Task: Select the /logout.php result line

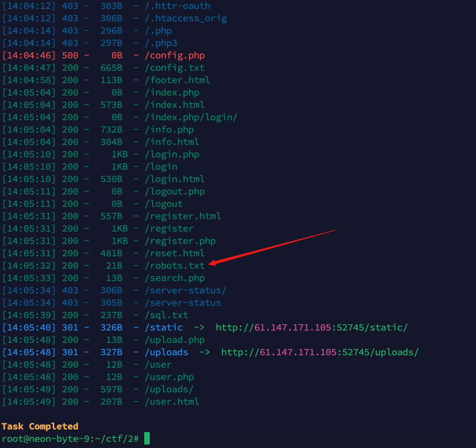Action: pos(175,191)
